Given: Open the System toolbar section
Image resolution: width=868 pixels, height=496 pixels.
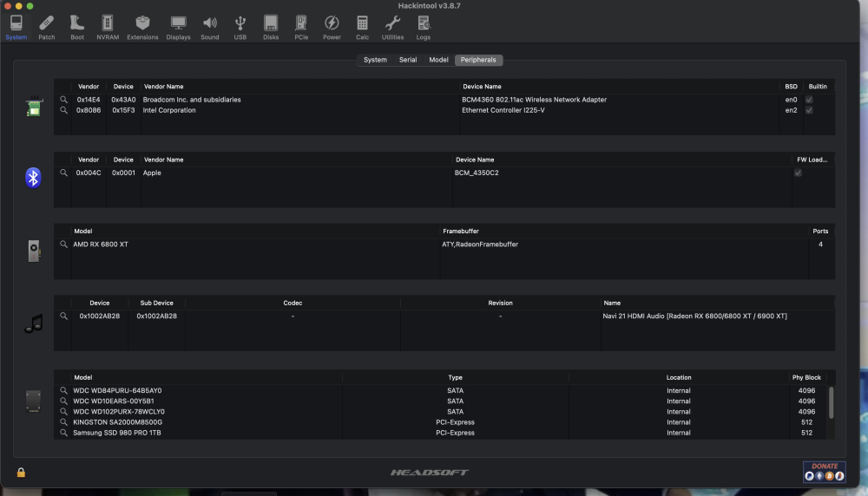Looking at the screenshot, I should [x=16, y=28].
